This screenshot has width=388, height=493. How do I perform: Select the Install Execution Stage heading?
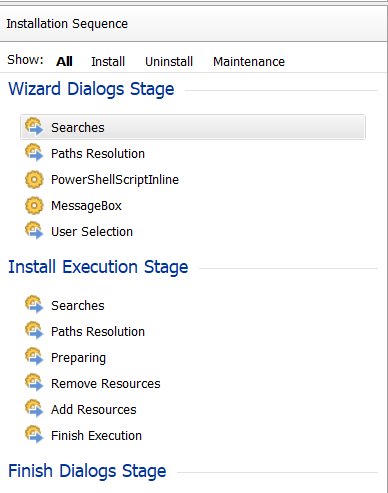98,267
